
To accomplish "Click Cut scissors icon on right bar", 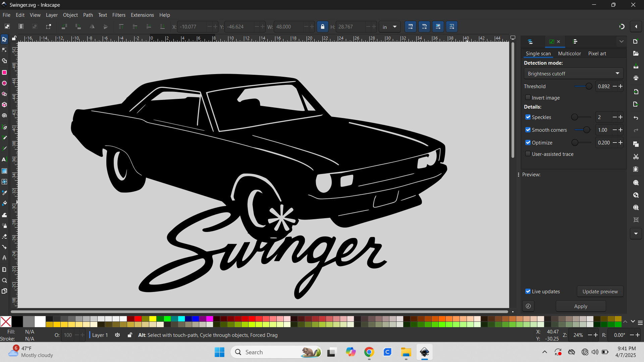I will pyautogui.click(x=636, y=157).
